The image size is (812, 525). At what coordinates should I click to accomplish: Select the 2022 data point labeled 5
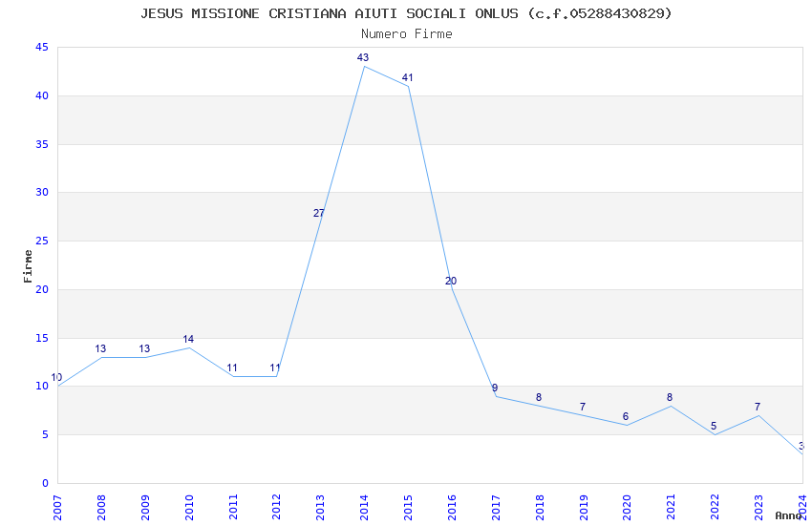pyautogui.click(x=714, y=434)
